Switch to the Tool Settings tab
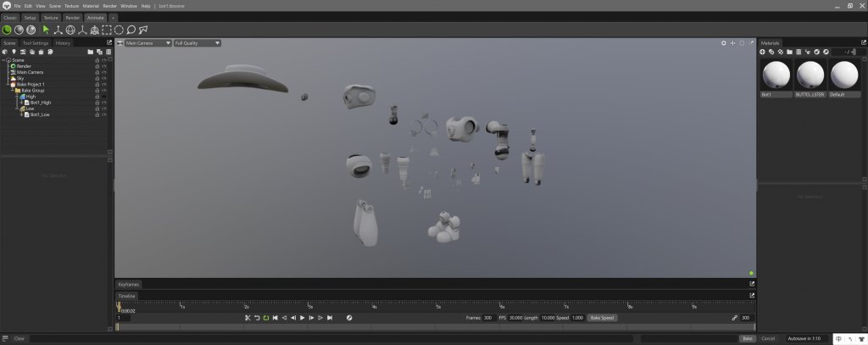Viewport: 868px width, 345px height. point(36,42)
